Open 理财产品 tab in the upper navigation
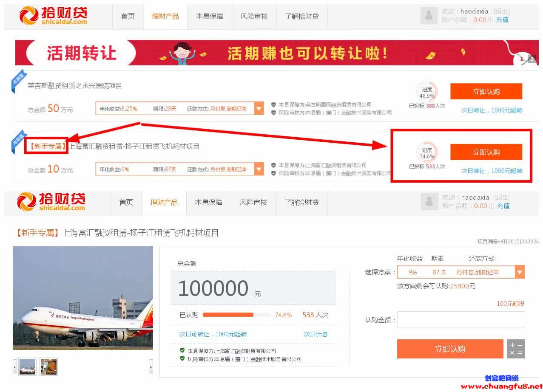 tap(165, 16)
